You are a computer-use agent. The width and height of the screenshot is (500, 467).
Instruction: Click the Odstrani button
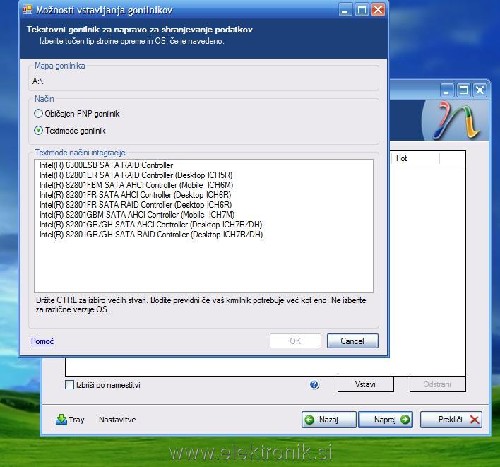(x=437, y=384)
